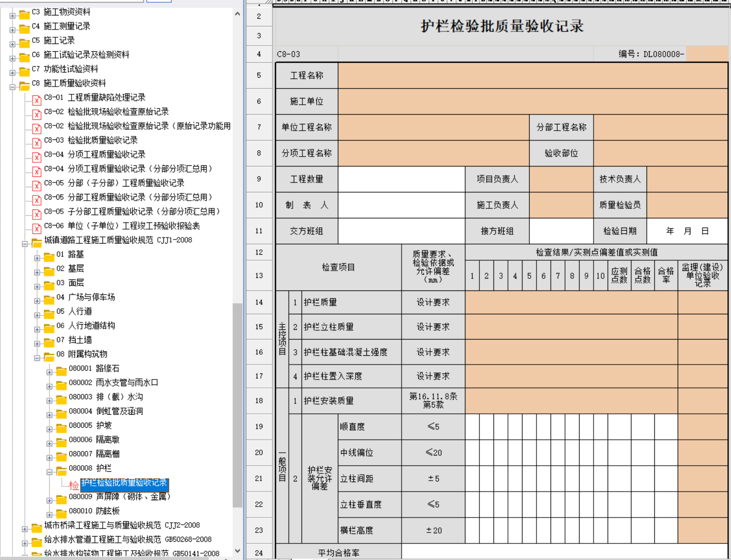731x560 pixels.
Task: Click the 单位工程名称 input cell
Action: pos(434,127)
